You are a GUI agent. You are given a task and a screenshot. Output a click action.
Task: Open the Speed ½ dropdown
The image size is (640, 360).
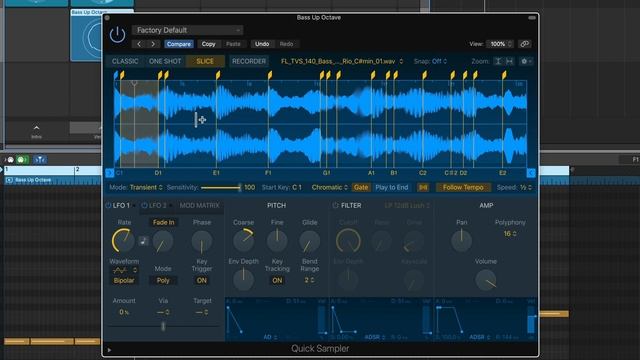(526, 187)
